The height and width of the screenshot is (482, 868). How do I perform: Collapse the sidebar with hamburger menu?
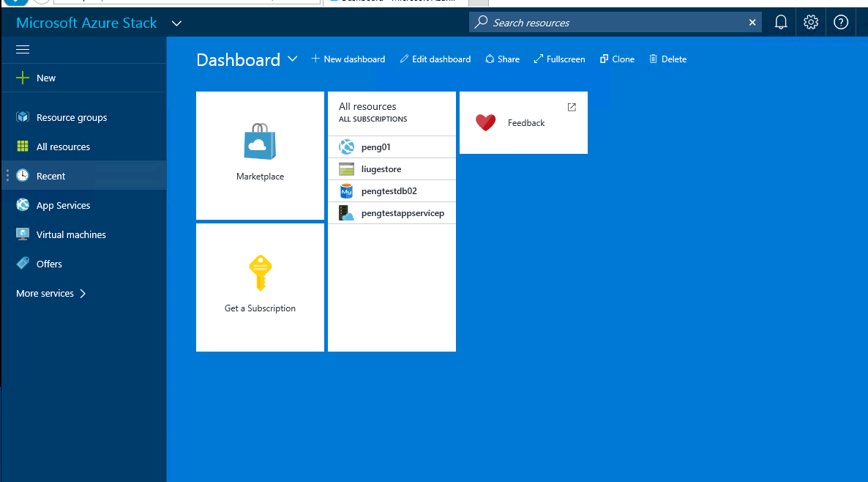[x=23, y=50]
